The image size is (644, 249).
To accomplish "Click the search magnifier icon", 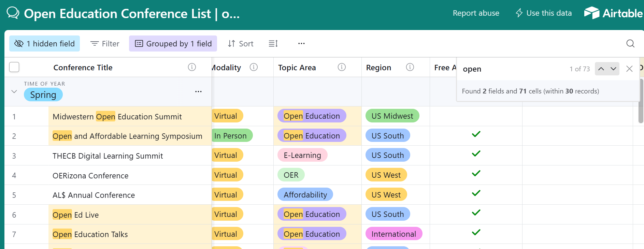I will tap(630, 44).
